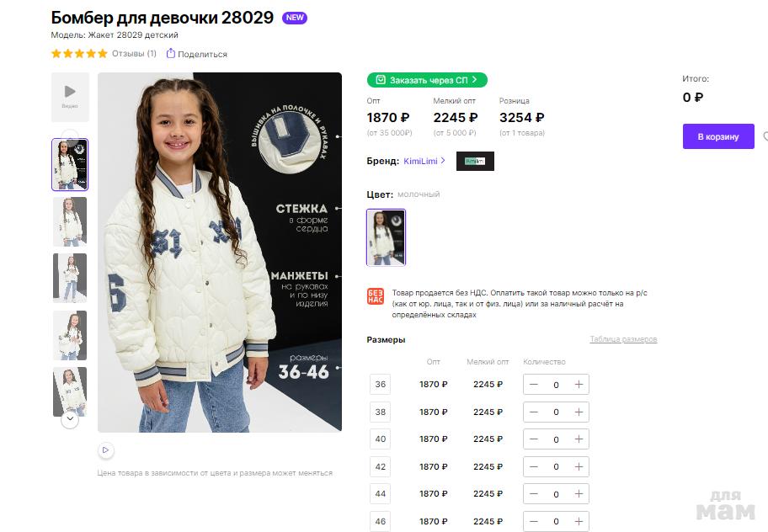Expand thumbnail list with down chevron

click(70, 419)
